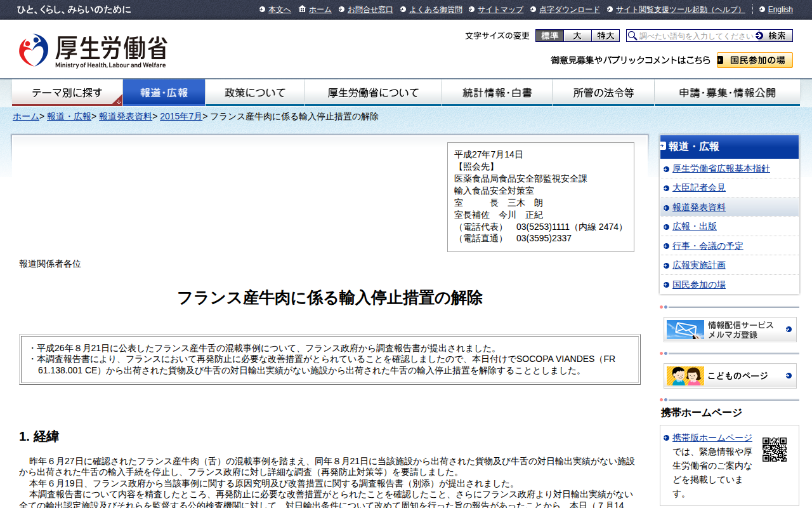Screen dimensions: 812x508
Task: Click the 1. 経緯 section heading
Action: pyautogui.click(x=39, y=436)
